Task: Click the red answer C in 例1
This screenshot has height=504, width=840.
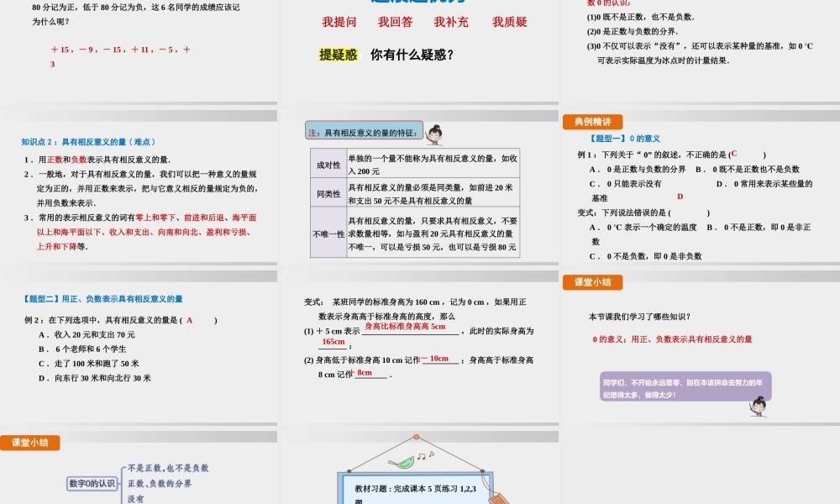Action: point(734,154)
